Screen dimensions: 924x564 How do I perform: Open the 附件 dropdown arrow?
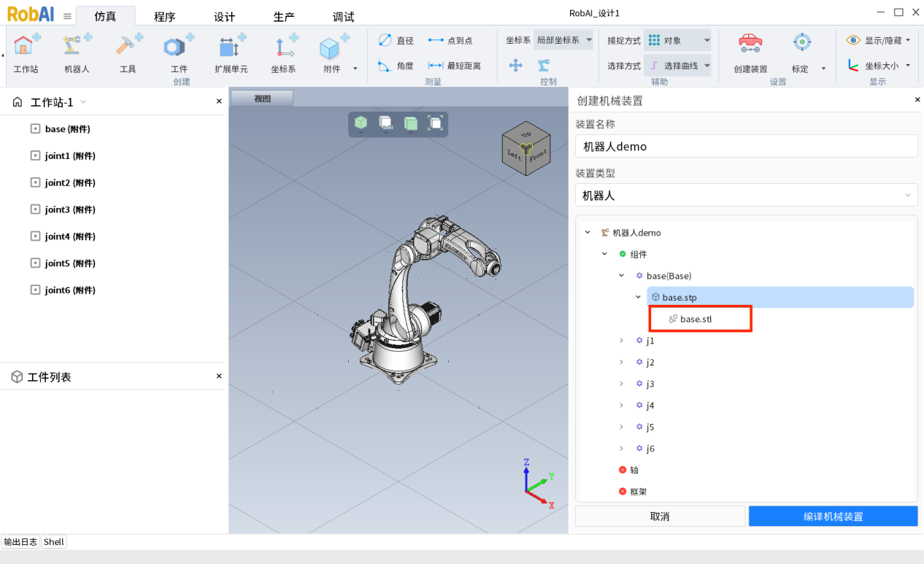(355, 69)
